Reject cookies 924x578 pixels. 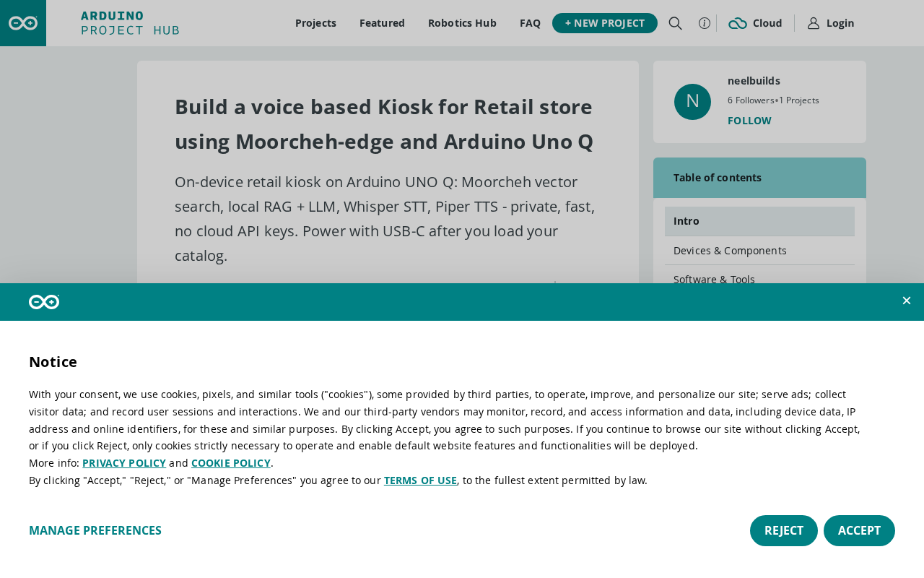pyautogui.click(x=784, y=530)
